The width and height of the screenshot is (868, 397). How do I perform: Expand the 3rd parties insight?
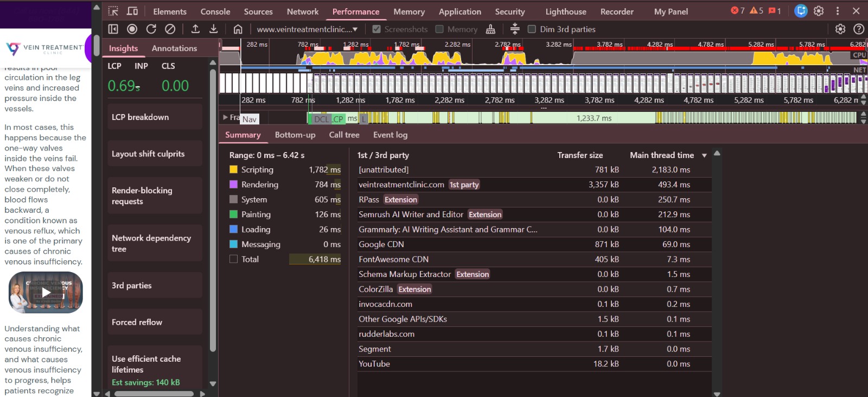click(x=155, y=285)
